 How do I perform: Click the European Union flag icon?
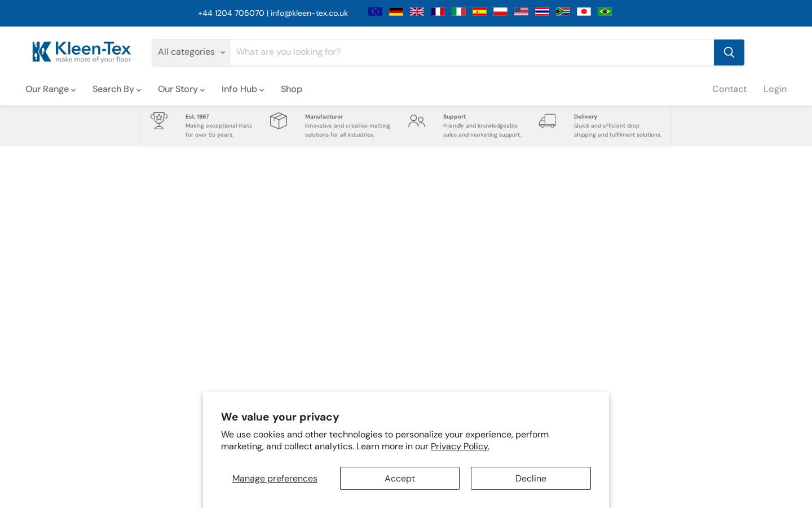click(375, 11)
